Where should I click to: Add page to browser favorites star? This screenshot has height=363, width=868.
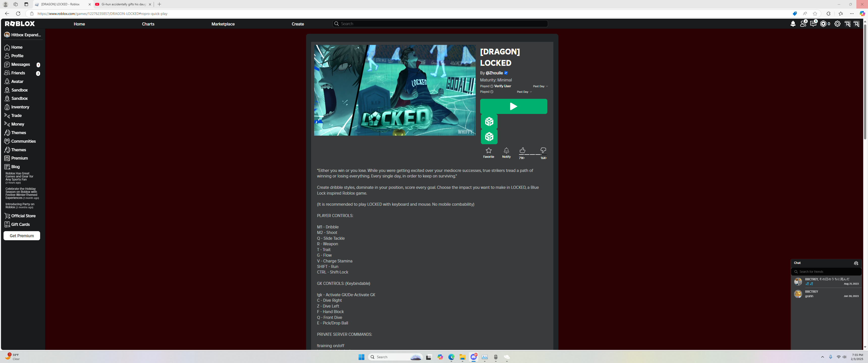click(x=815, y=13)
